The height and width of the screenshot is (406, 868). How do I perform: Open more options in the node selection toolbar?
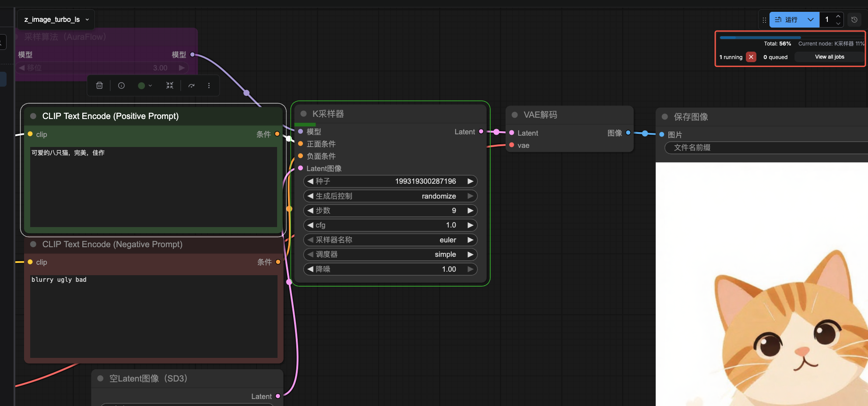[x=209, y=86]
